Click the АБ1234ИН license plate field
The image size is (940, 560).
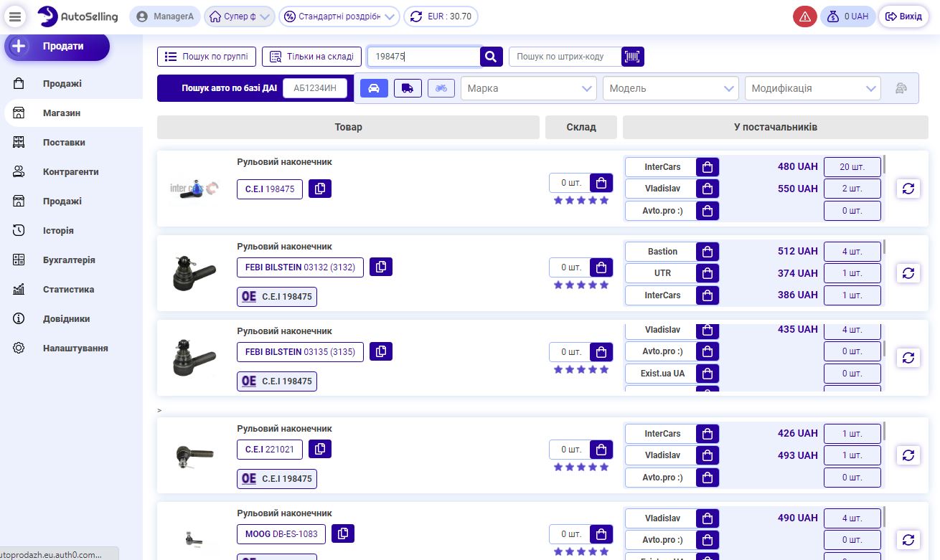pyautogui.click(x=315, y=88)
